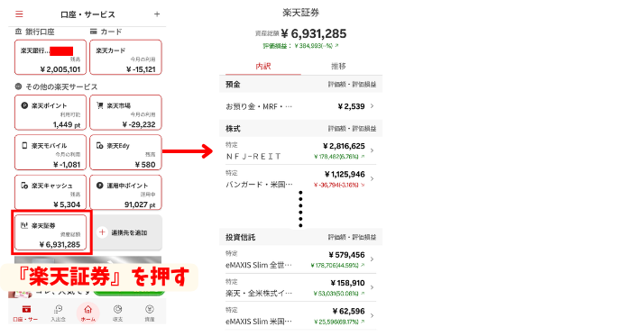The height and width of the screenshot is (336, 644).
Task: Open the 楽天Edy tile
Action: 125,152
